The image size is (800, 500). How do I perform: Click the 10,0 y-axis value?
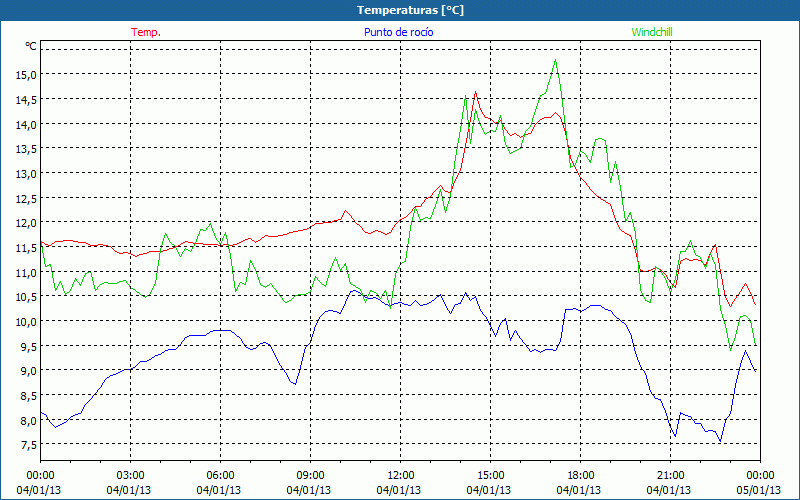tap(27, 322)
